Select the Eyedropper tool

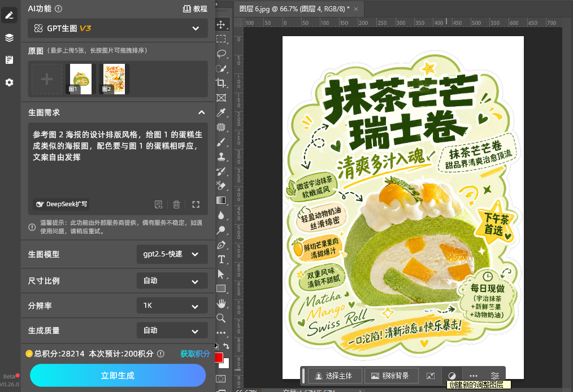click(221, 112)
